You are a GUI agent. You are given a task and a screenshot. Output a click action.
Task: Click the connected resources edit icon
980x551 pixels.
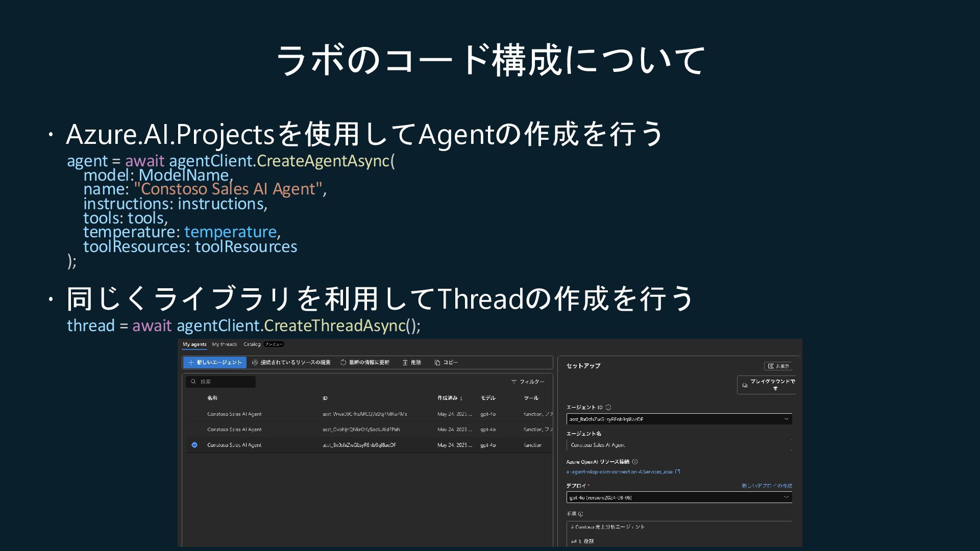click(255, 363)
